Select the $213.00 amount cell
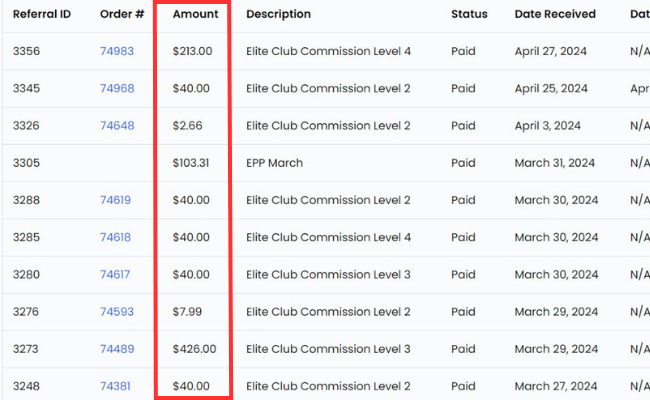 pos(192,51)
